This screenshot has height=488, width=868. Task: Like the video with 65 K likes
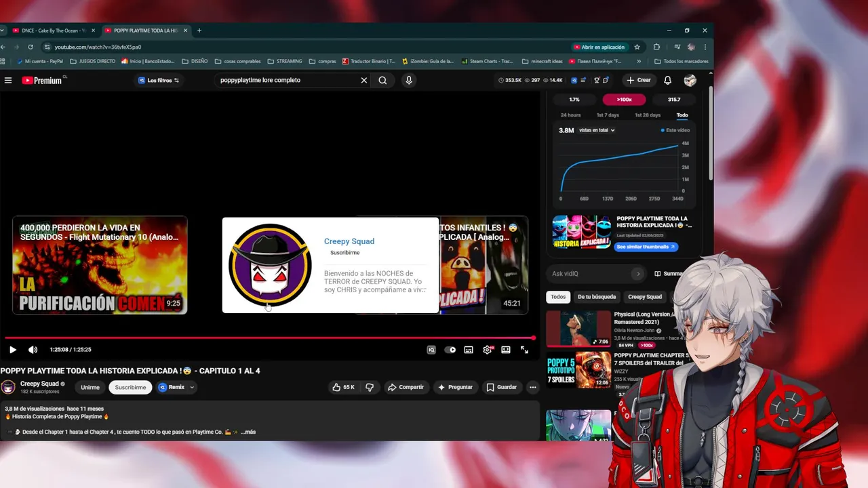[x=343, y=387]
